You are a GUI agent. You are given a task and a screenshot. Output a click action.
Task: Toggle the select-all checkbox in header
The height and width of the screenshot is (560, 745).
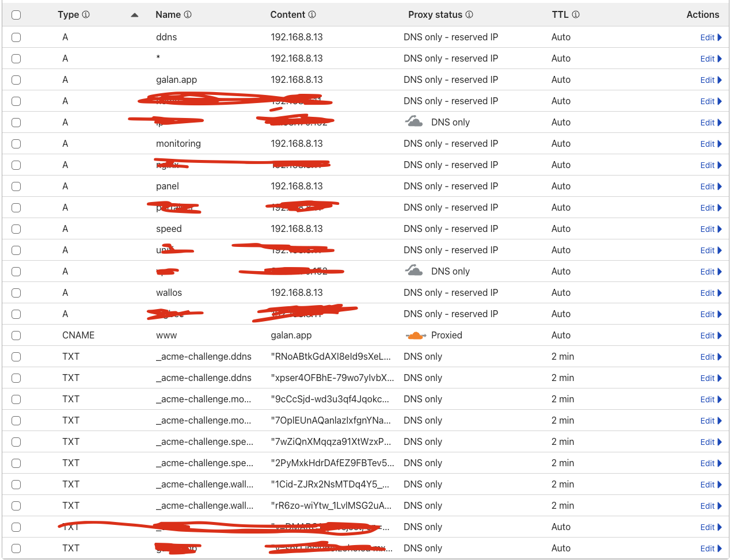click(16, 15)
